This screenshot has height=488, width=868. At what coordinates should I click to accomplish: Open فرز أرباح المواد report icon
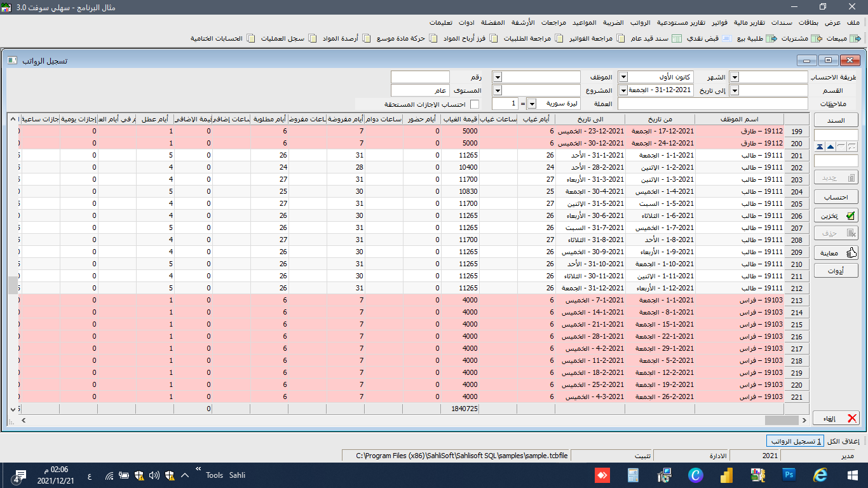(x=495, y=39)
